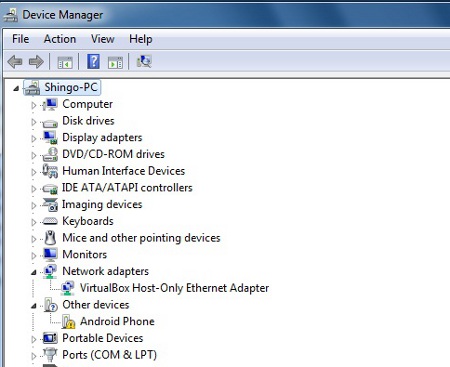Click the DVD/CD-ROM drives icon

50,154
